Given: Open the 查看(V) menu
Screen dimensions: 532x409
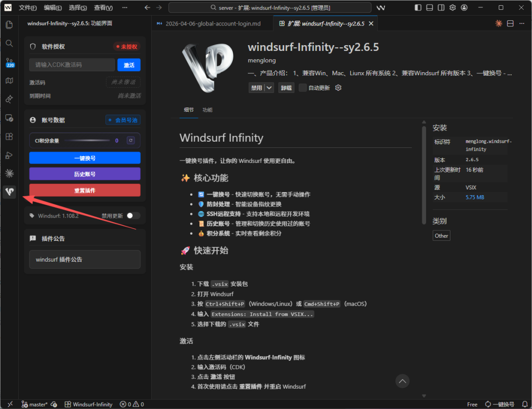Looking at the screenshot, I should pyautogui.click(x=103, y=7).
